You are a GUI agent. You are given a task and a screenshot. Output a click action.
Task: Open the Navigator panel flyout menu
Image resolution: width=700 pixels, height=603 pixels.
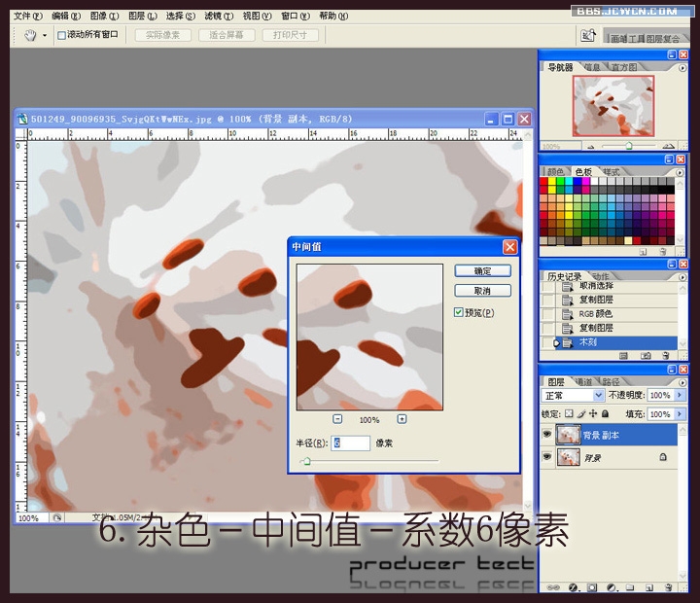click(682, 68)
